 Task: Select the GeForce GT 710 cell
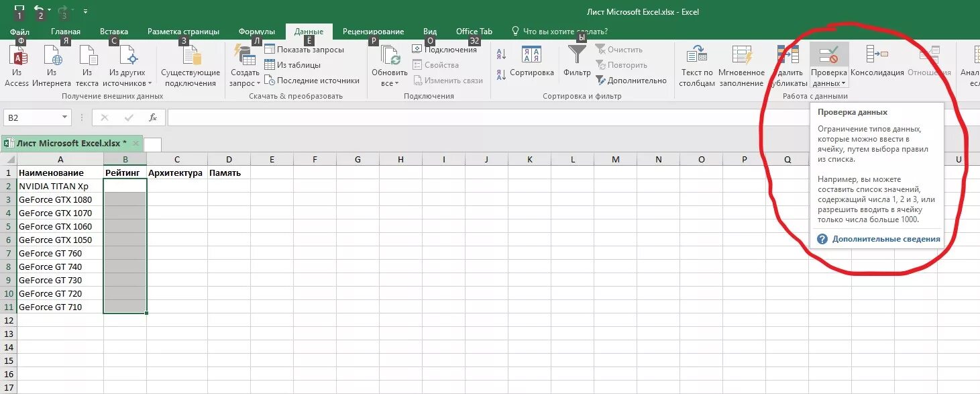pos(60,307)
